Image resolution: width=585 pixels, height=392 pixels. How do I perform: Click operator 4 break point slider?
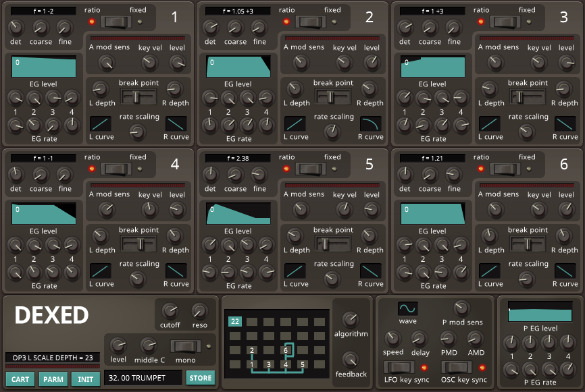pos(138,244)
